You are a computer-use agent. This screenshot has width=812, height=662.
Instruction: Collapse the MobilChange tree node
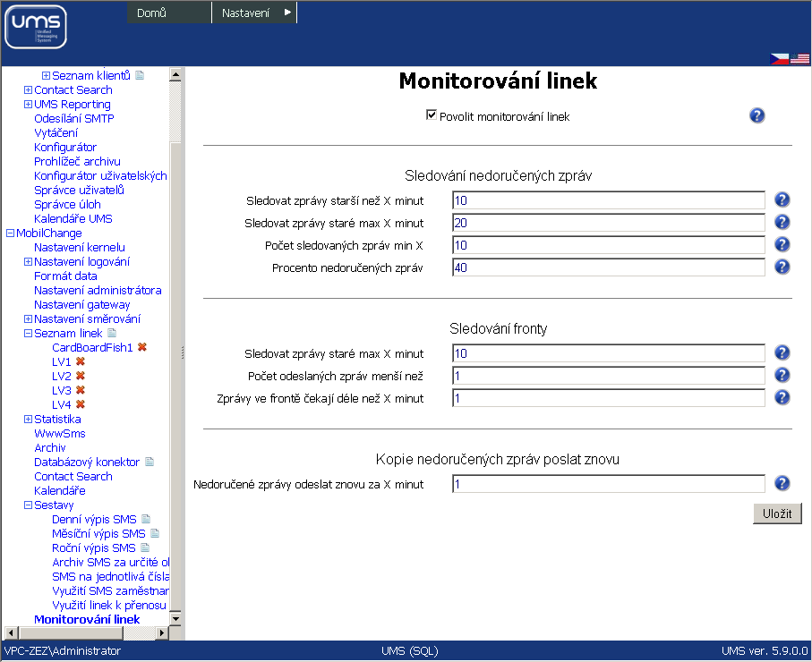(x=10, y=233)
